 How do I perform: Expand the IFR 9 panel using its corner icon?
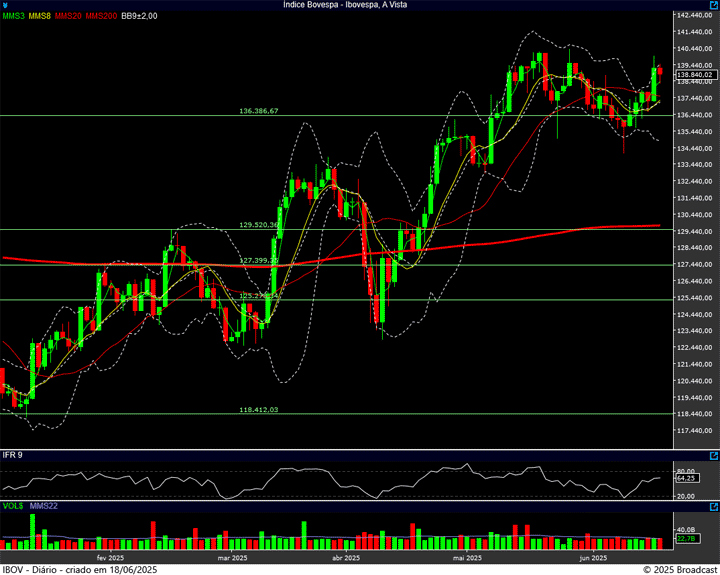click(713, 456)
